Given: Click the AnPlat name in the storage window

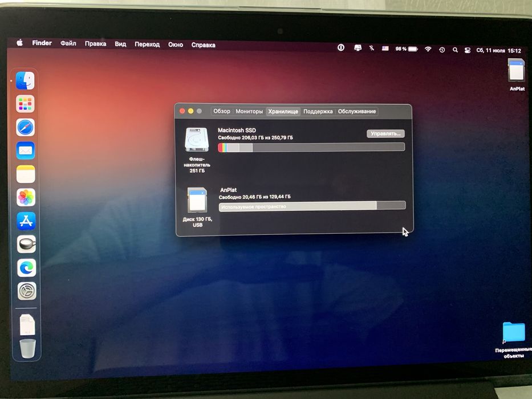Looking at the screenshot, I should pos(228,190).
